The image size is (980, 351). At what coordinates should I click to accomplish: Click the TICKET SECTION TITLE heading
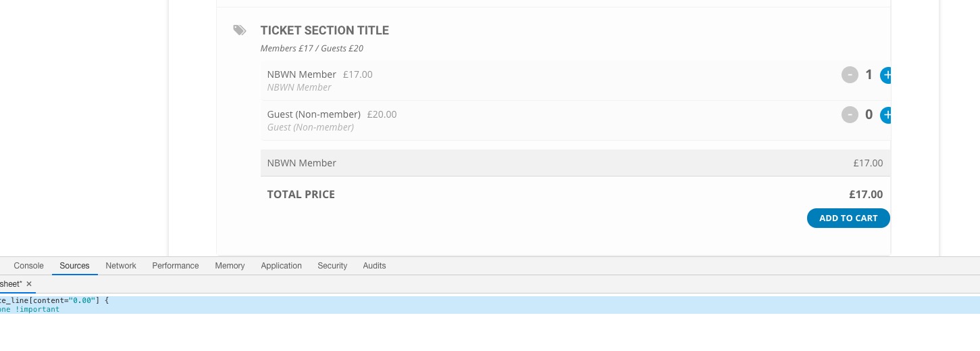click(x=324, y=30)
